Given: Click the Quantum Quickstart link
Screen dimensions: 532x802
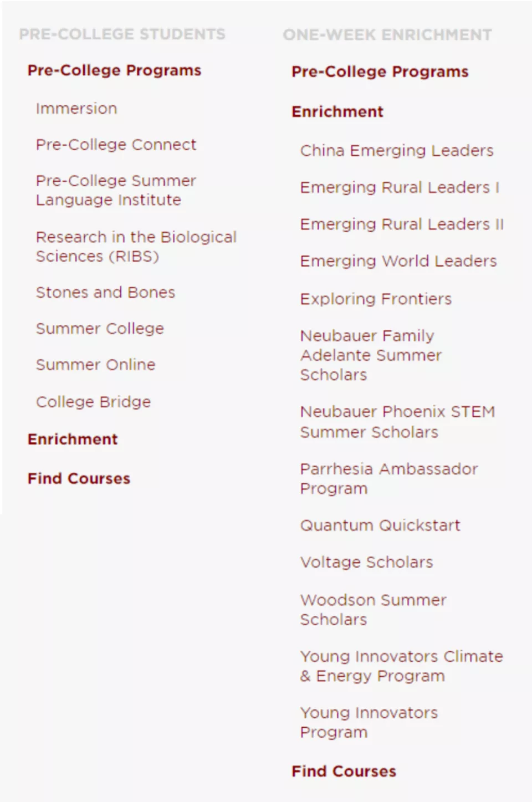Looking at the screenshot, I should tap(380, 525).
